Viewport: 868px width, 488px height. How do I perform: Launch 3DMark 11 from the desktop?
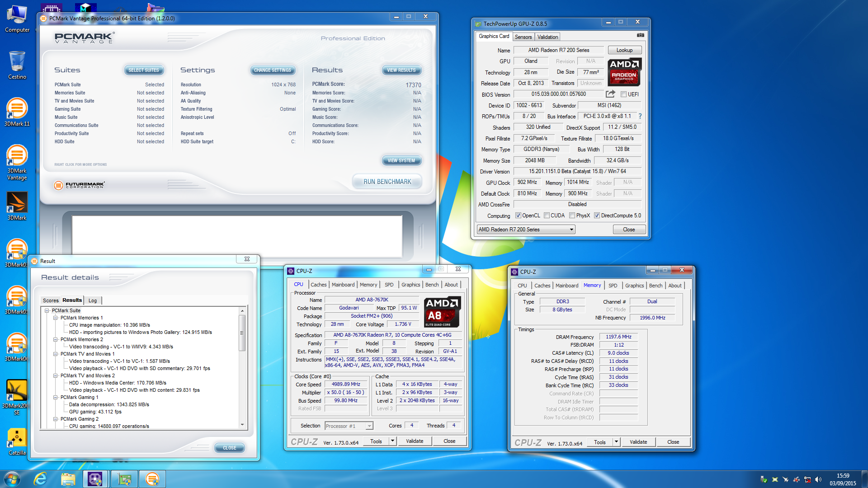pyautogui.click(x=17, y=112)
